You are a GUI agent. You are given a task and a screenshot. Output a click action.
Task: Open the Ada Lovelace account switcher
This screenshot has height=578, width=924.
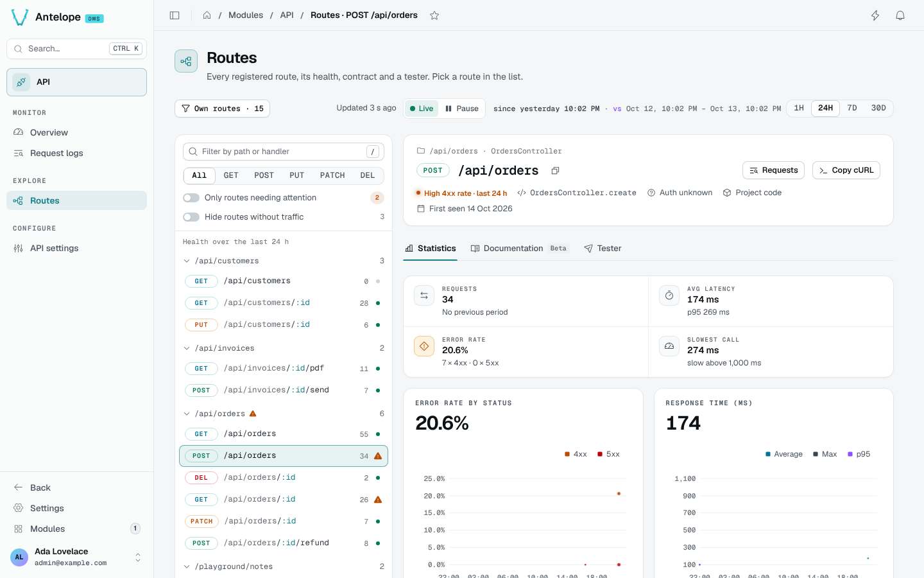click(x=76, y=557)
